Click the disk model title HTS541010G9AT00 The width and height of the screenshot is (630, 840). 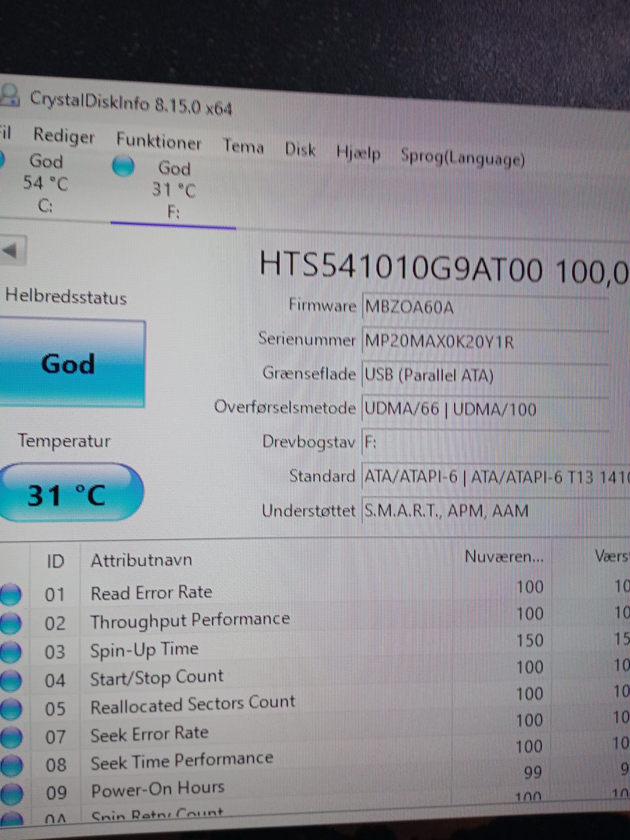click(x=401, y=266)
